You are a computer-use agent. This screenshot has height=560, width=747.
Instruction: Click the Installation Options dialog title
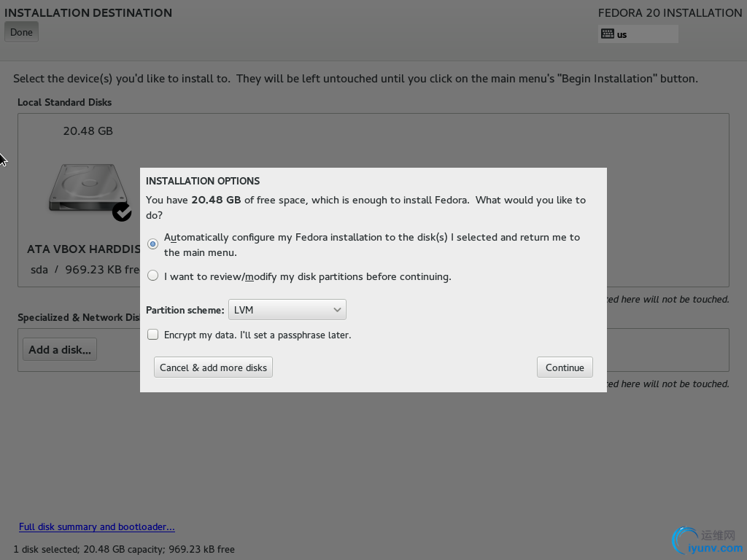click(x=203, y=181)
